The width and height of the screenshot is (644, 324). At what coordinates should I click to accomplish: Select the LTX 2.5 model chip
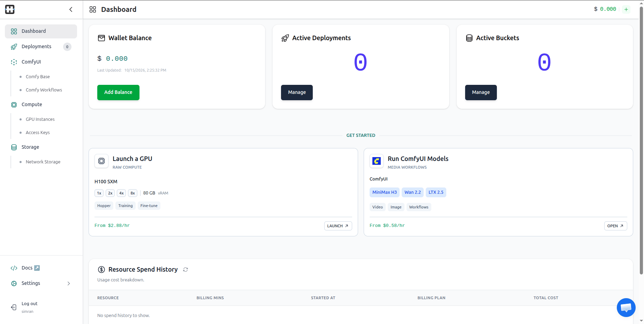coord(436,192)
